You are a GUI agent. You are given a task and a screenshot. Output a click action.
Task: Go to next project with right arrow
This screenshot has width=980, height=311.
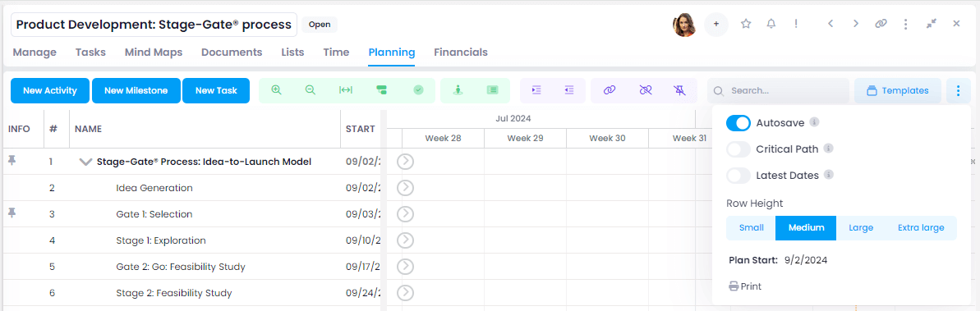(856, 24)
